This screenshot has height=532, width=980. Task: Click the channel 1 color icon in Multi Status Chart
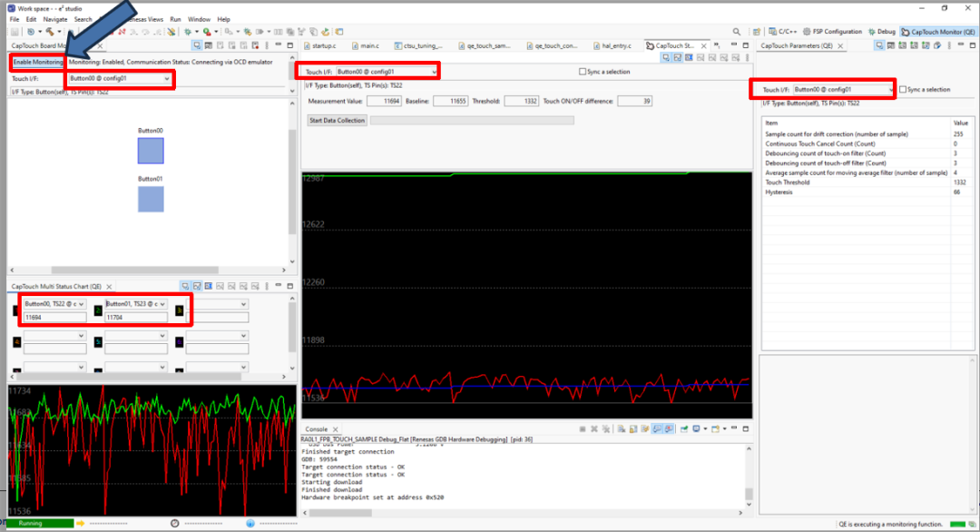tap(16, 311)
